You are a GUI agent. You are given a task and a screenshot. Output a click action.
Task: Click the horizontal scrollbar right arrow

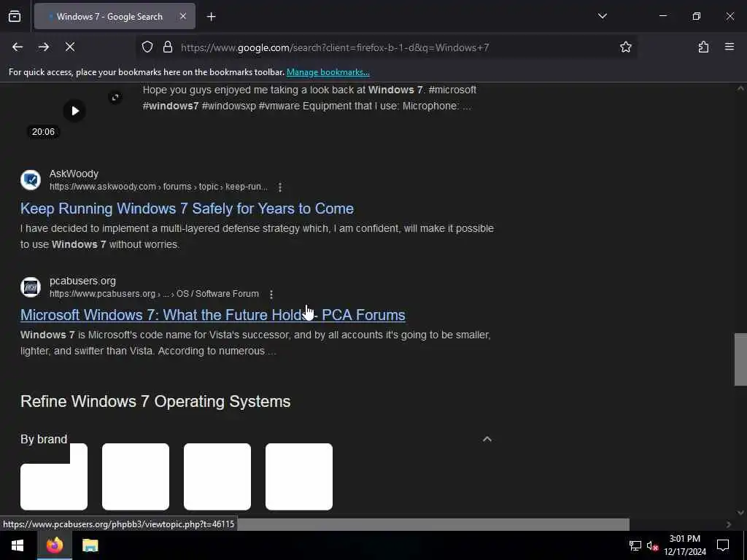point(729,524)
